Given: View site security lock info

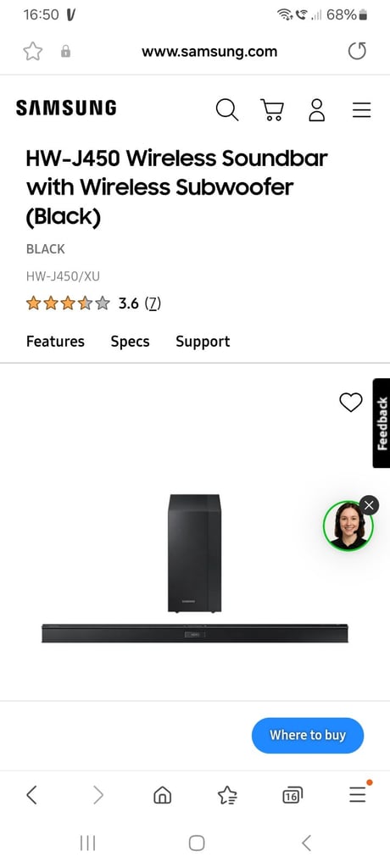Looking at the screenshot, I should (x=65, y=52).
